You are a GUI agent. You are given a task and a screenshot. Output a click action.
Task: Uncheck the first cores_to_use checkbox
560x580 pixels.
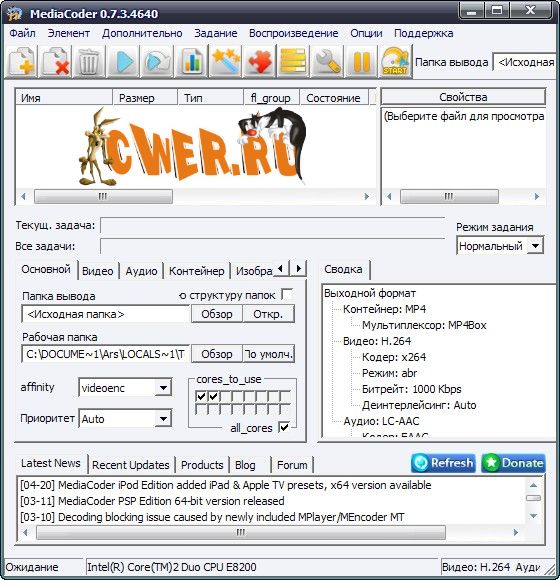(x=201, y=397)
